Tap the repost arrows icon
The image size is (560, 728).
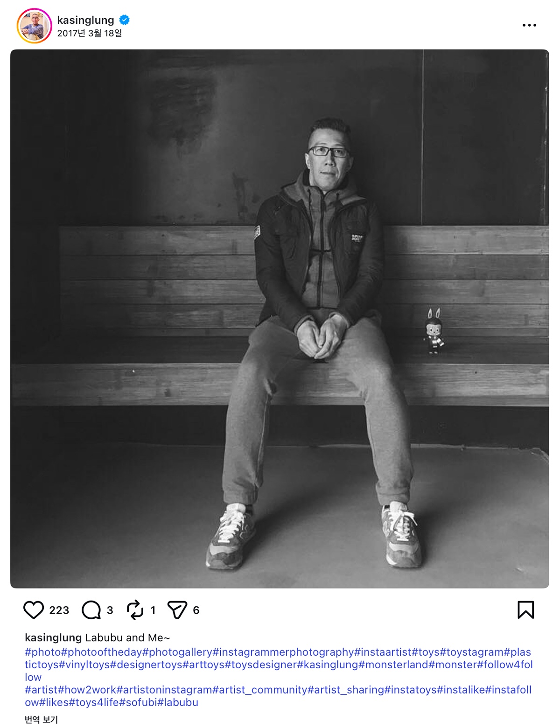(x=135, y=610)
